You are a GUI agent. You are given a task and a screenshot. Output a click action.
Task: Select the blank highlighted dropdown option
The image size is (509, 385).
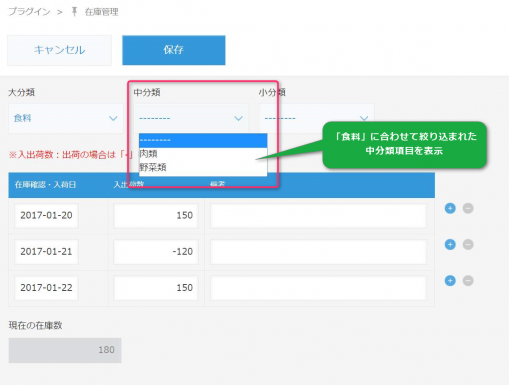pyautogui.click(x=203, y=140)
